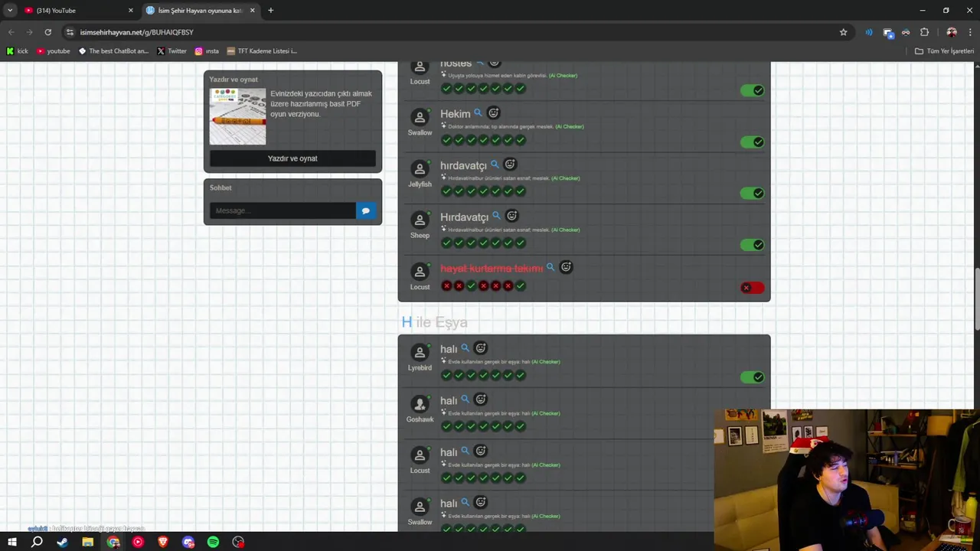Image resolution: width=980 pixels, height=551 pixels.
Task: Reload the page
Action: (x=47, y=32)
